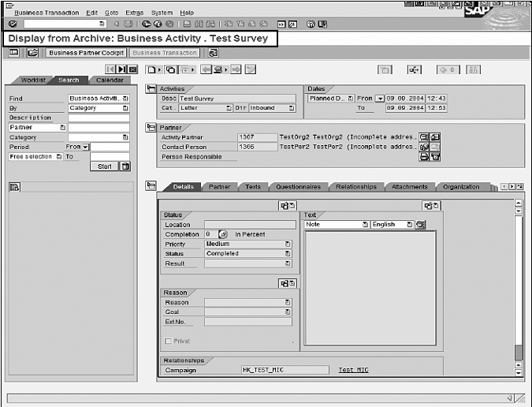Collapse the Activities section using its flag icon
532x407 pixels.
point(151,89)
